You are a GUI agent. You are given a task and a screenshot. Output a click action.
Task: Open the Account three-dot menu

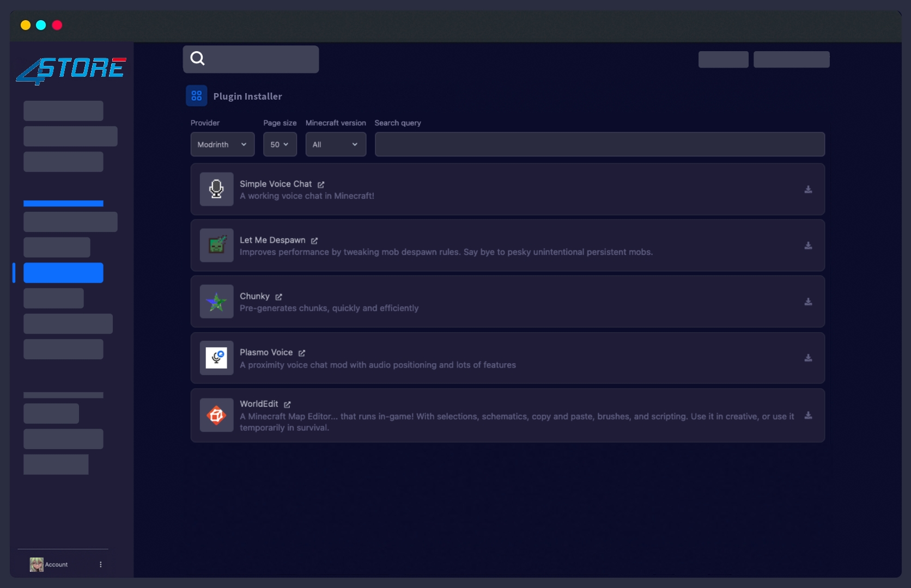click(100, 565)
